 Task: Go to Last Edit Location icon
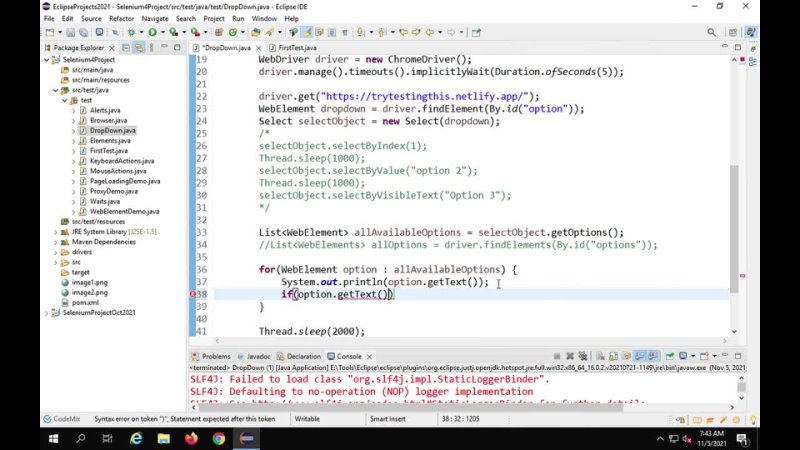pyautogui.click(x=403, y=32)
